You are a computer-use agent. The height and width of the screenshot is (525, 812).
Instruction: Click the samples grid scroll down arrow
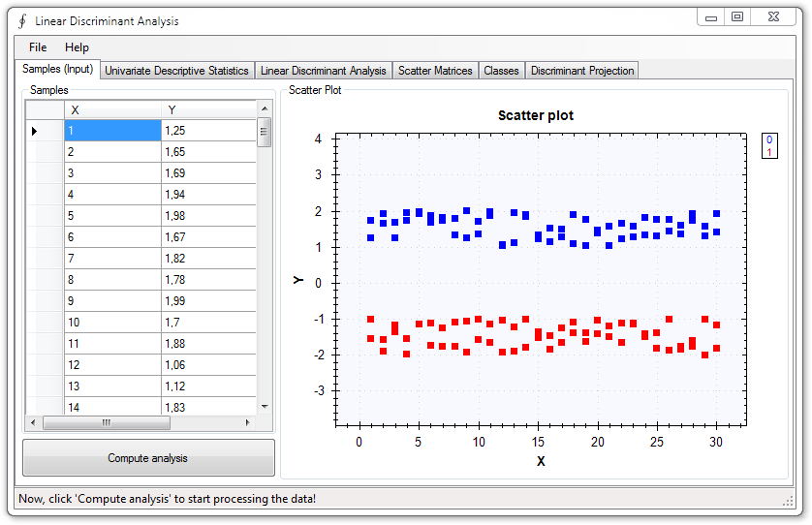pos(265,407)
